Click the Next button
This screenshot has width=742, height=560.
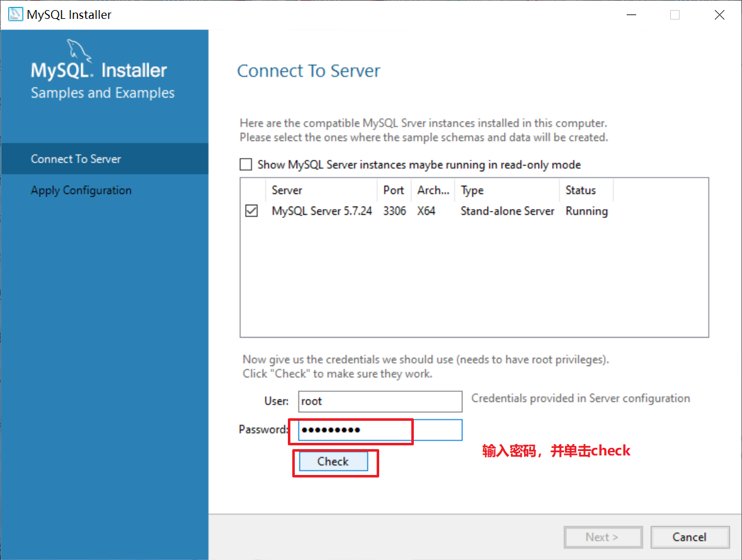(x=603, y=537)
